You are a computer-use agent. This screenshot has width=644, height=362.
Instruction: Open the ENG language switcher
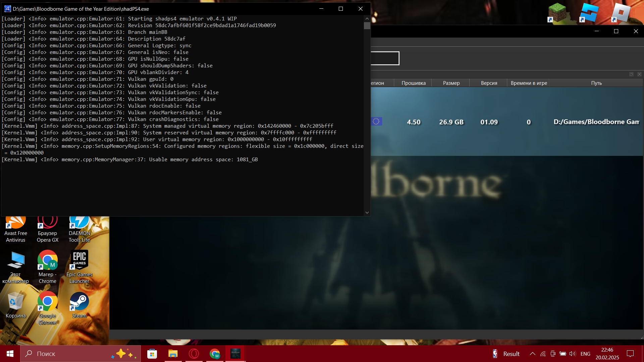point(585,354)
